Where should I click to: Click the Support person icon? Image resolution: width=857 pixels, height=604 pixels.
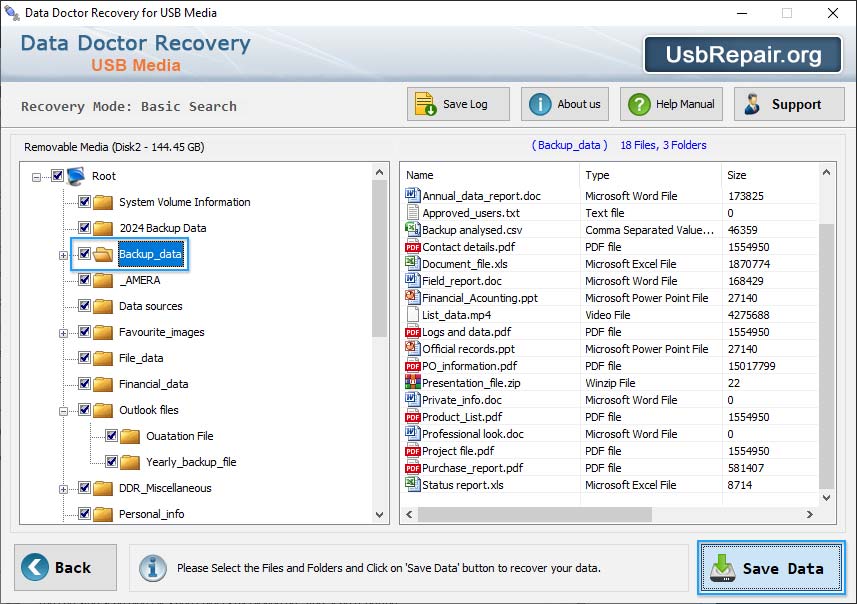click(752, 104)
